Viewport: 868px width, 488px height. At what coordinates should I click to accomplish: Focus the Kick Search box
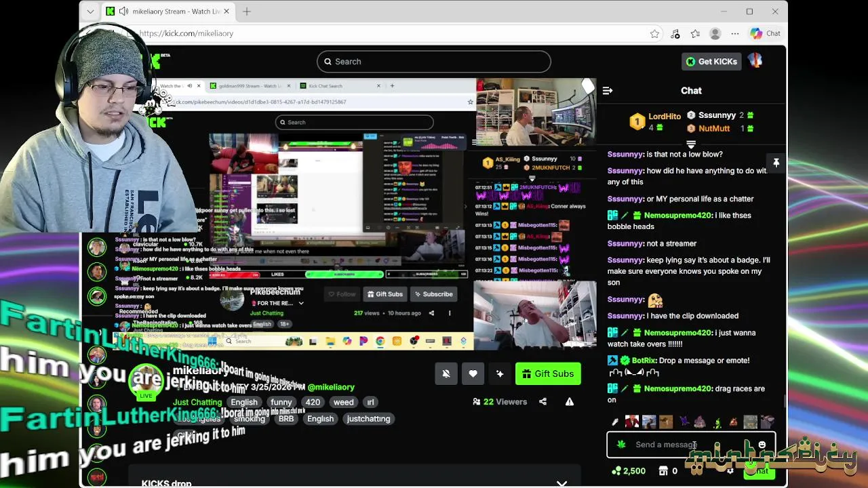[434, 62]
